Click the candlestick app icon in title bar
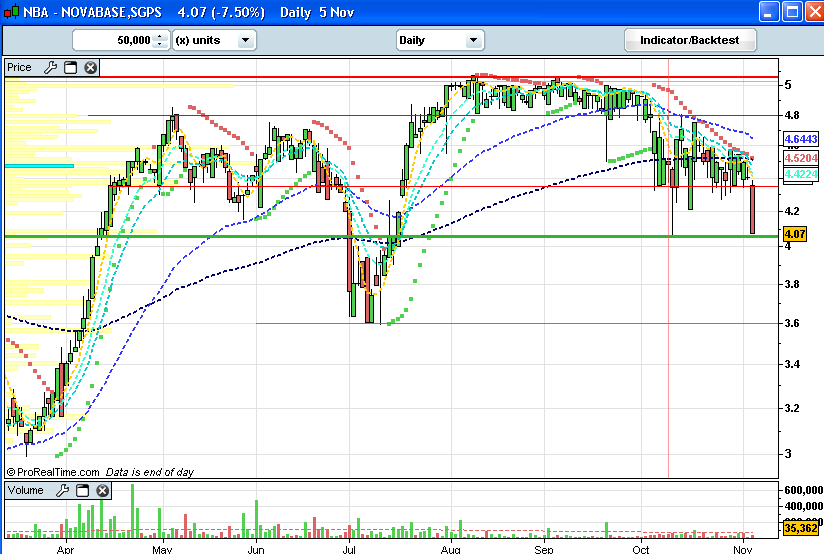This screenshot has width=824, height=554. tap(12, 12)
